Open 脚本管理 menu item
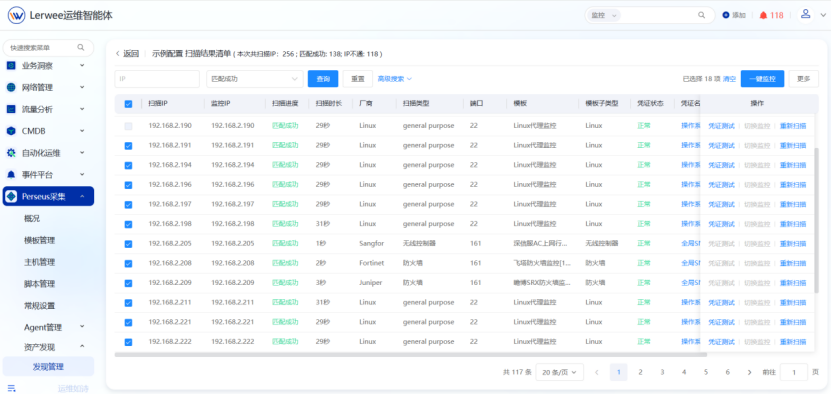831x394 pixels. (39, 284)
